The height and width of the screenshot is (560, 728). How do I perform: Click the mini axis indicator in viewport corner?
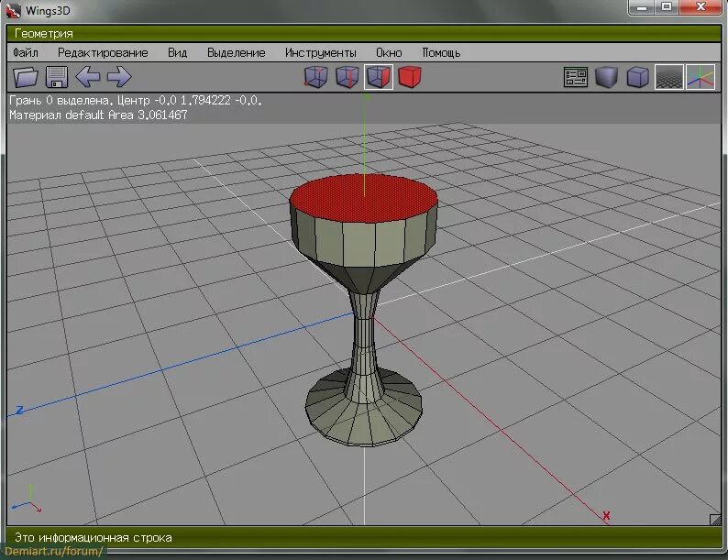coord(27,500)
